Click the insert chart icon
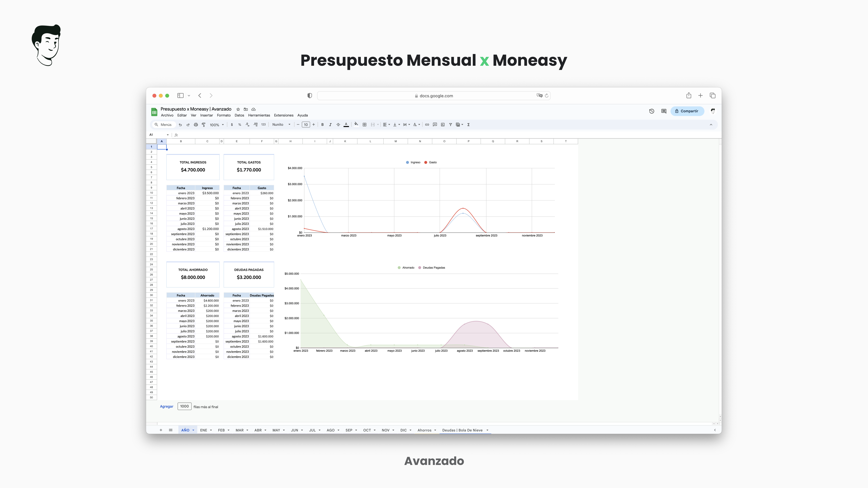Viewport: 868px width, 488px height. (443, 125)
